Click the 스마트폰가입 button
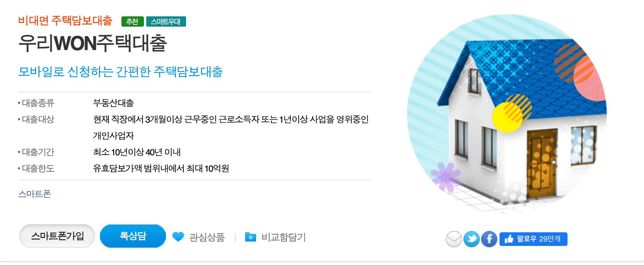 pyautogui.click(x=57, y=236)
